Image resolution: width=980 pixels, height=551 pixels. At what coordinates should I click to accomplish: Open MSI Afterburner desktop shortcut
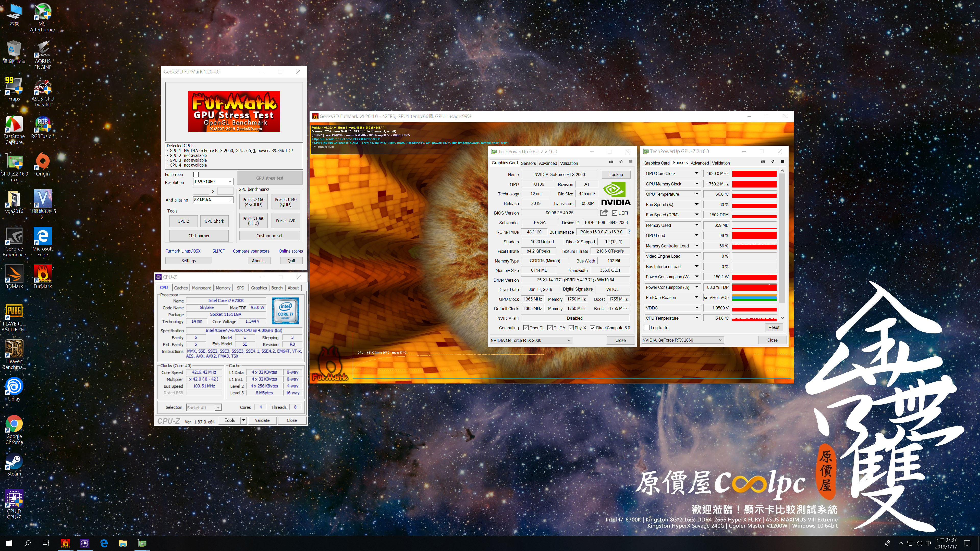click(43, 17)
